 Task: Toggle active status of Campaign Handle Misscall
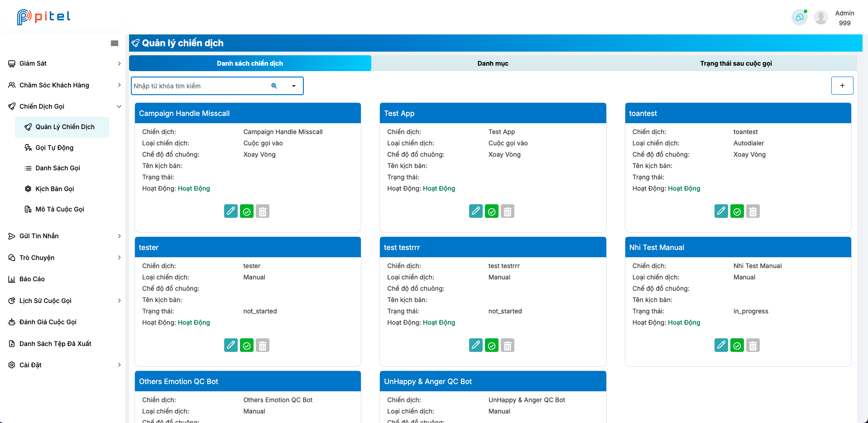247,211
